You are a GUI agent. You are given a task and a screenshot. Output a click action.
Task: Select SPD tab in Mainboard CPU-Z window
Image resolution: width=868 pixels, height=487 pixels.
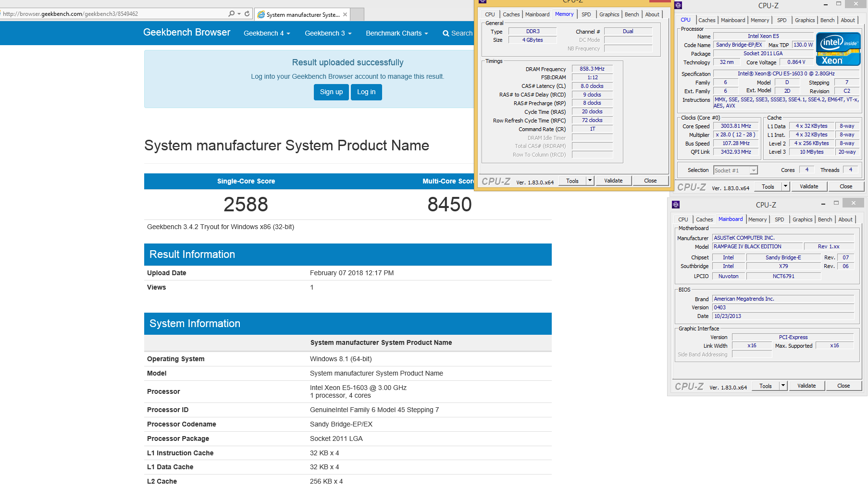coord(780,219)
